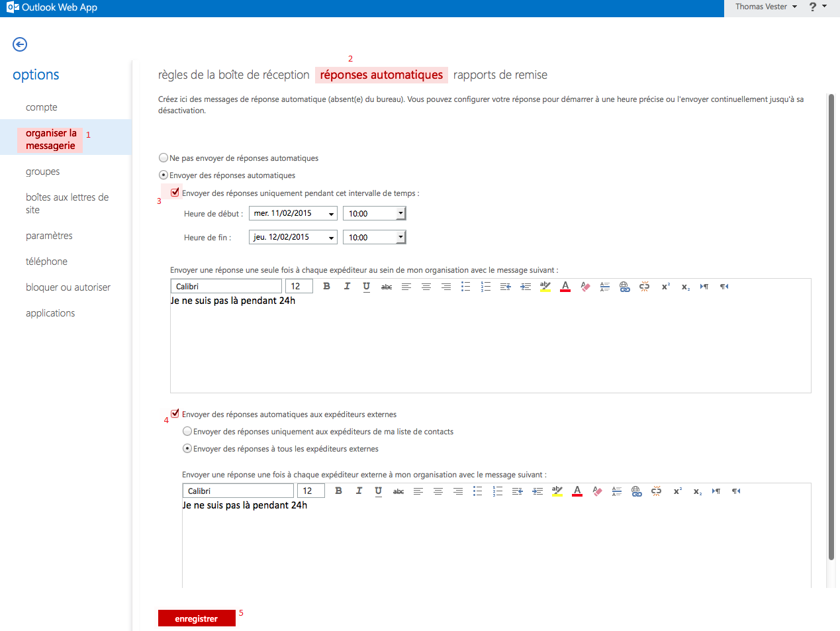Open Calibri font list in internal message editor
This screenshot has width=840, height=631.
[226, 286]
